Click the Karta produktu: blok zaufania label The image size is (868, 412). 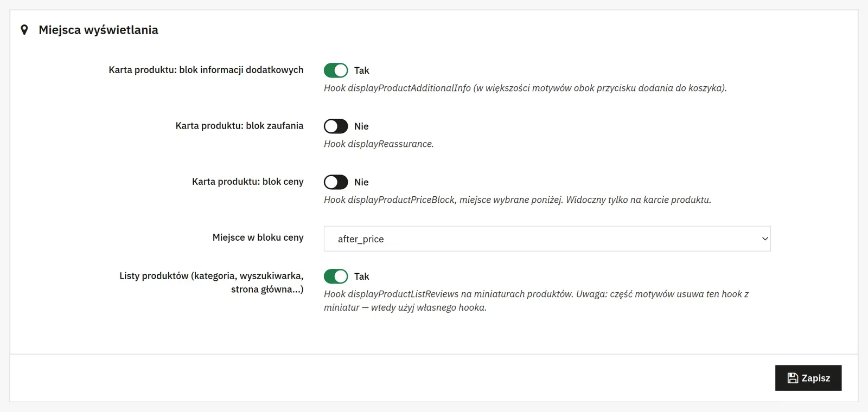point(239,126)
